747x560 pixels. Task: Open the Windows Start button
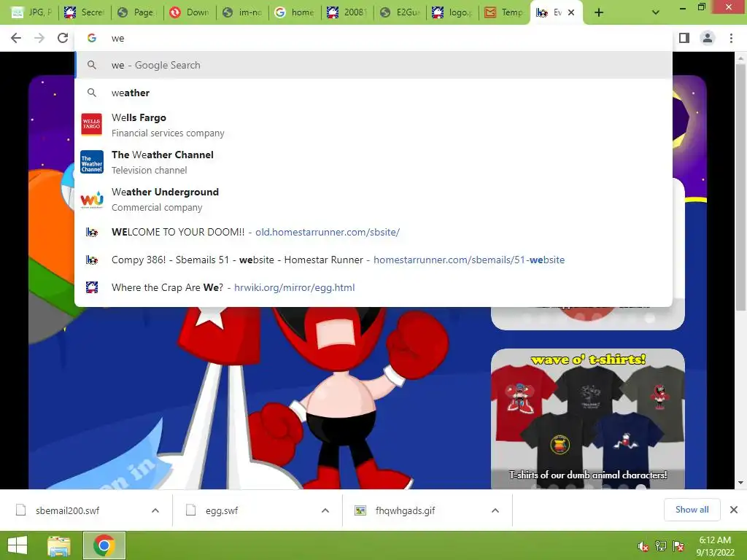click(x=18, y=545)
